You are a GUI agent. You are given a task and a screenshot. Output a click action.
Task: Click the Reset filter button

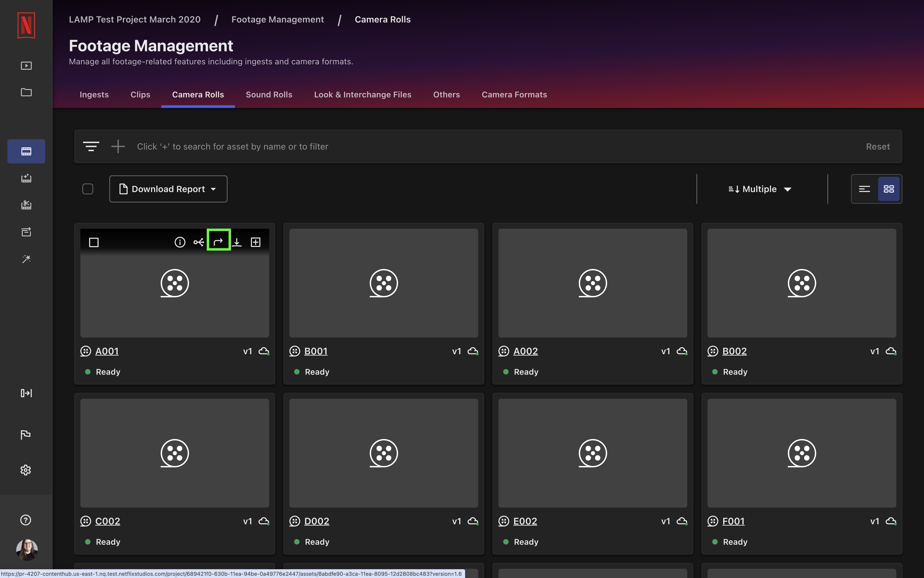[x=877, y=146]
